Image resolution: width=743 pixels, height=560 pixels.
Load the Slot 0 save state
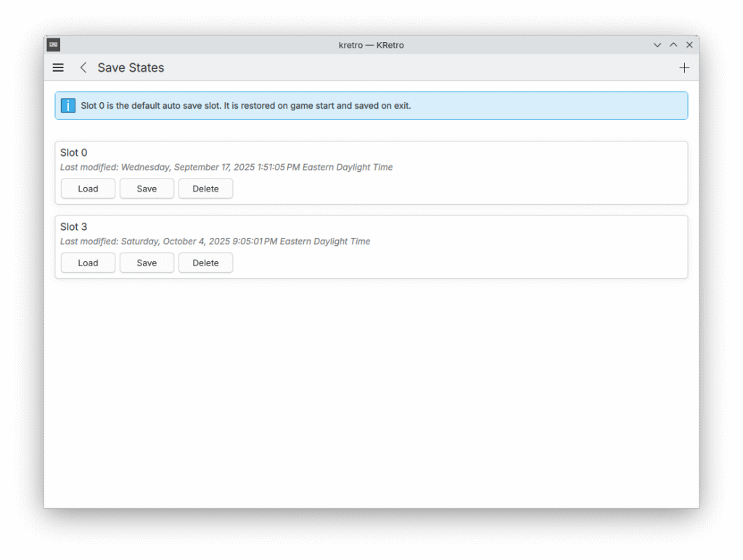point(88,189)
